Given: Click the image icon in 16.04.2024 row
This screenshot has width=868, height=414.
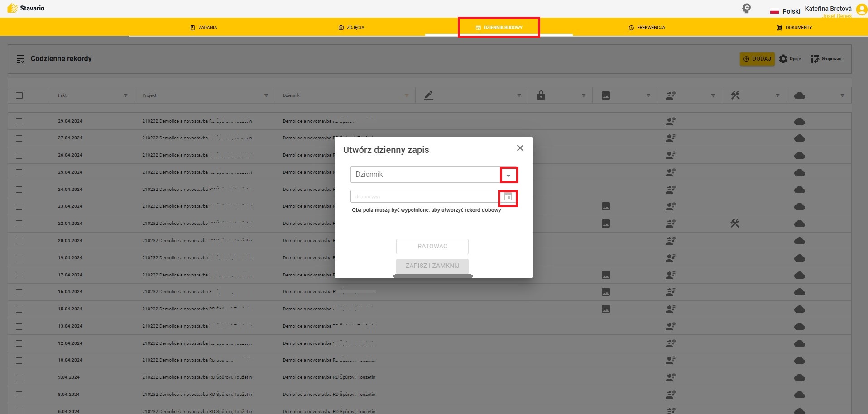Looking at the screenshot, I should point(606,292).
